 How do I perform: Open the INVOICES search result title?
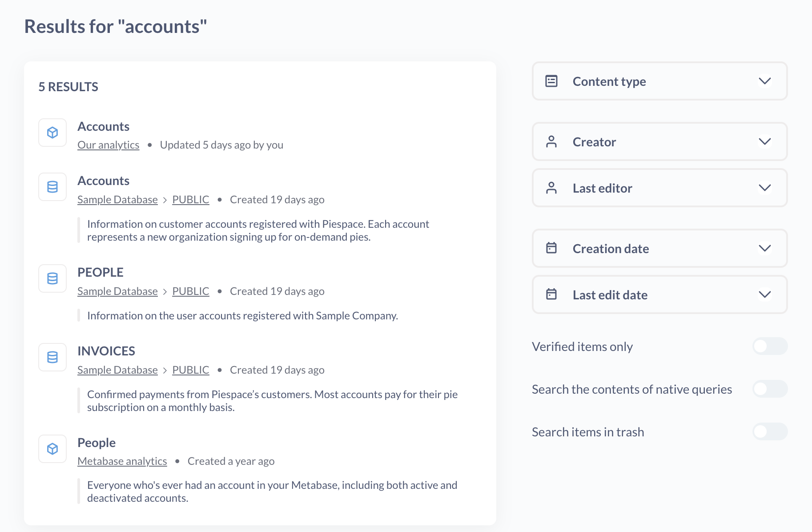(x=106, y=351)
